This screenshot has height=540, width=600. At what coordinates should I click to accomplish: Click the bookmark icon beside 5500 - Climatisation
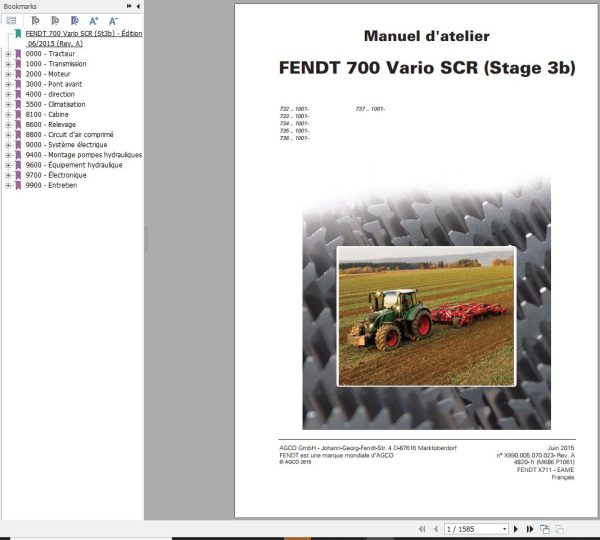click(18, 104)
